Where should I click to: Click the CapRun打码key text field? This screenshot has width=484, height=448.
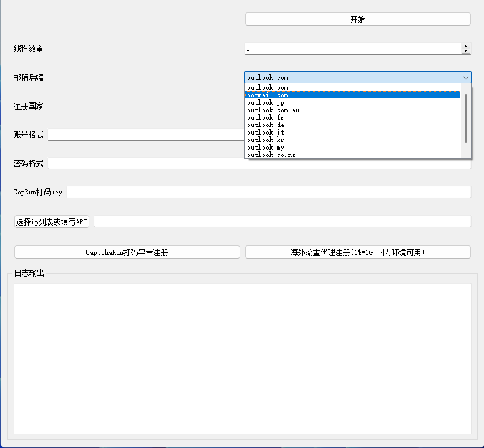(x=268, y=193)
